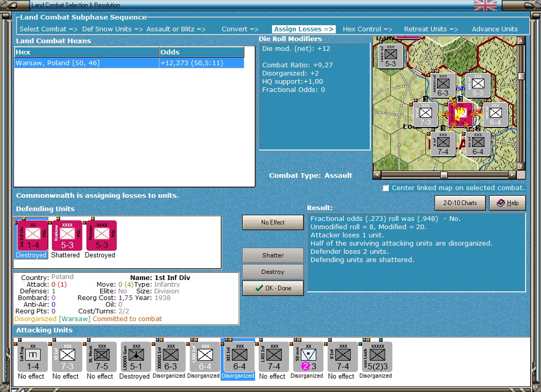Select the XXXVII Inf 6-3 attacking unit
Image resolution: width=541 pixels, height=392 pixels.
click(170, 357)
